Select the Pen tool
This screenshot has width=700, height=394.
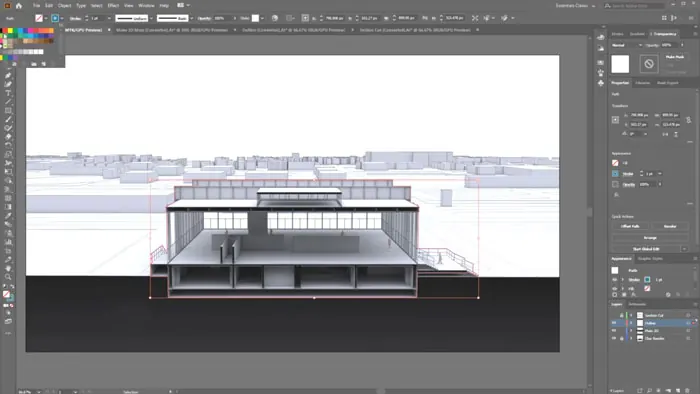[x=8, y=75]
